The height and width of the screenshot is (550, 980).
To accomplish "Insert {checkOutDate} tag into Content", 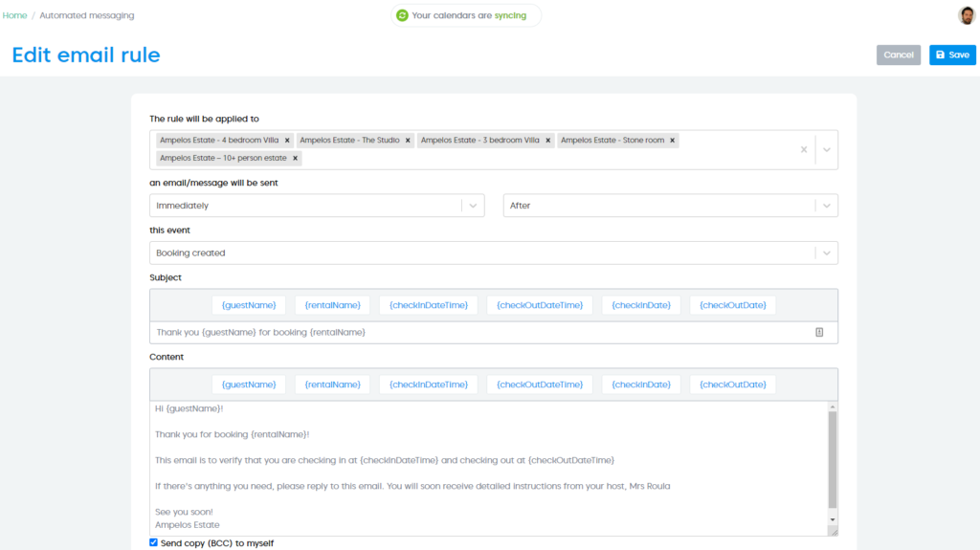I will [x=732, y=385].
